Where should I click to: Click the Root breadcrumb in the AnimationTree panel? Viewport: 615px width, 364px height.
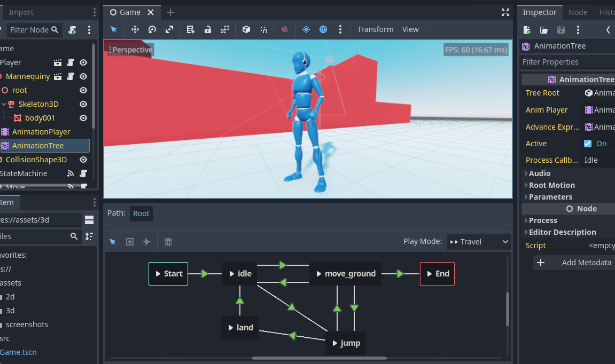coord(141,213)
